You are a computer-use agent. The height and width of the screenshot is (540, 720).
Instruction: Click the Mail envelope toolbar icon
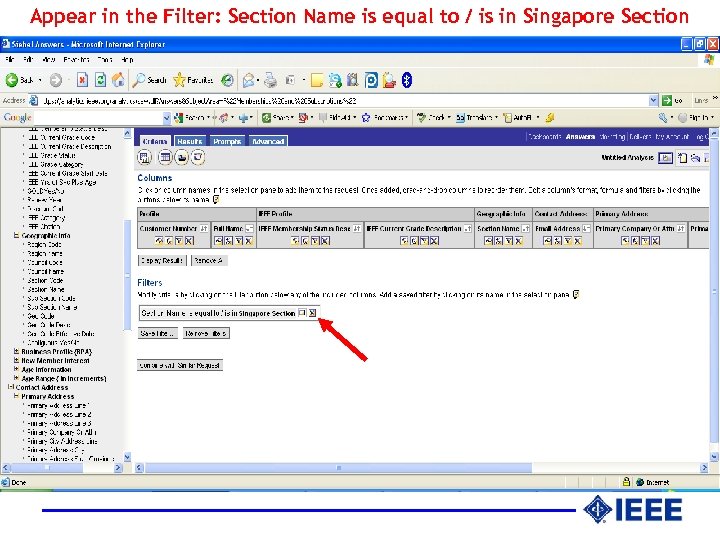coord(248,80)
